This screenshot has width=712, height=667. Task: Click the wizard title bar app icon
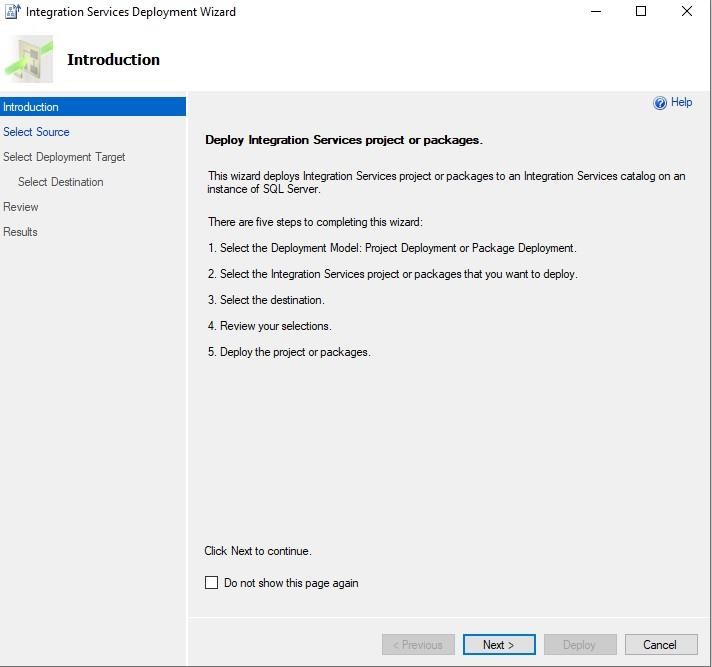pos(13,11)
